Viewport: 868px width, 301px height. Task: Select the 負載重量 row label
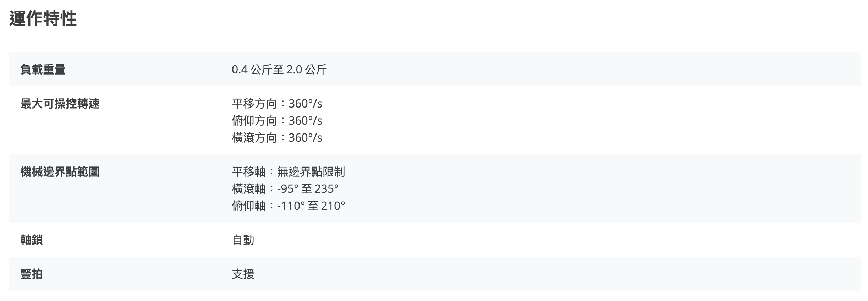coord(43,70)
